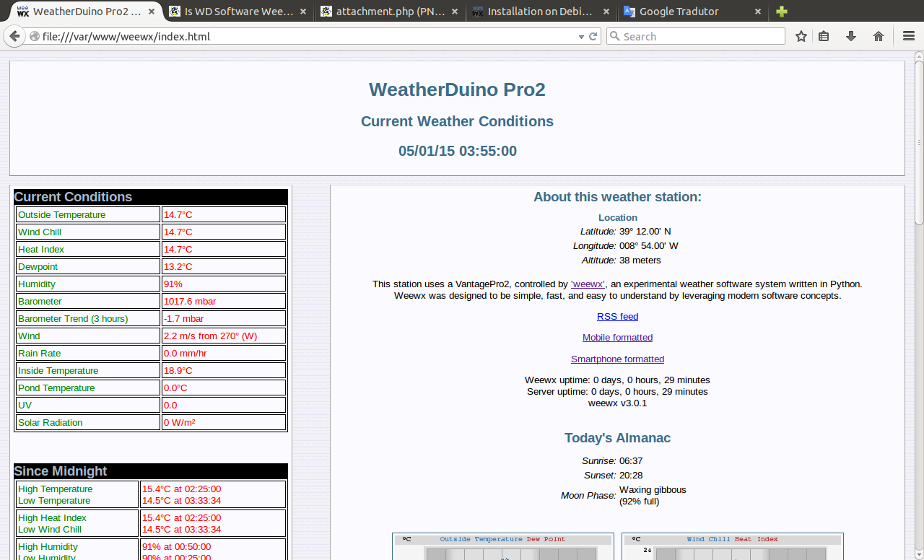Open the Mobile formatted link

(617, 338)
